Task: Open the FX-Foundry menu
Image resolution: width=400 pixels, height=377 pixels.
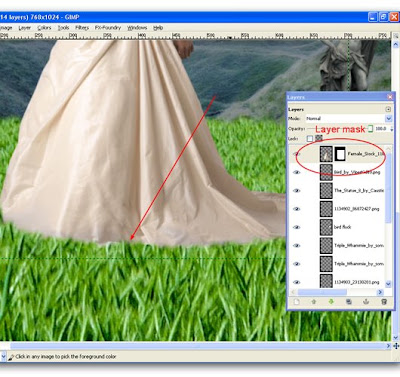Action: (x=108, y=28)
